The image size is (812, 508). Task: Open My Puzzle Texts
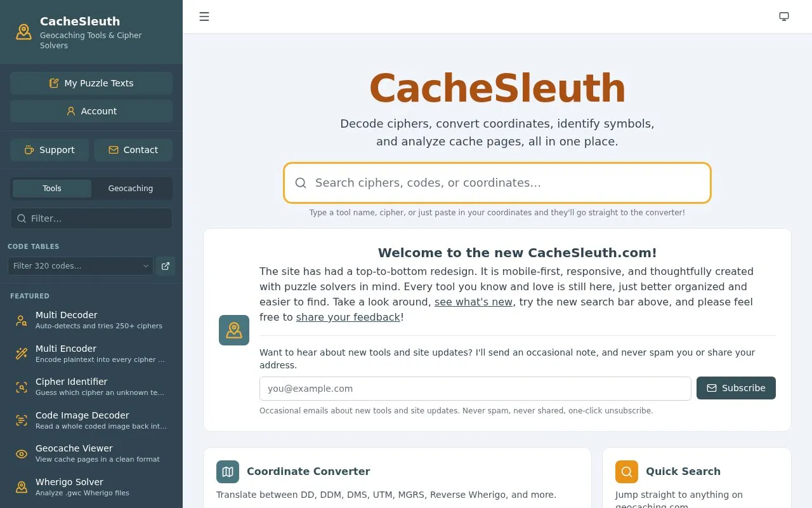click(x=91, y=83)
